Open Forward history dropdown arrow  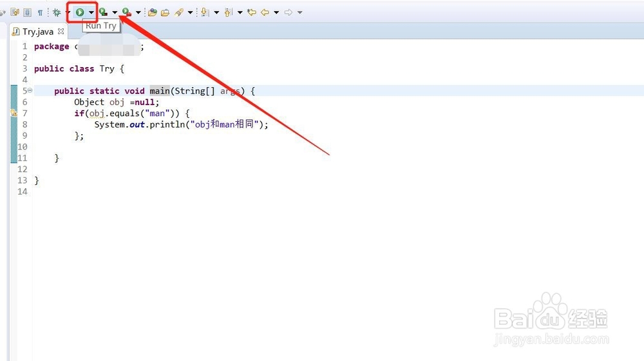(300, 13)
